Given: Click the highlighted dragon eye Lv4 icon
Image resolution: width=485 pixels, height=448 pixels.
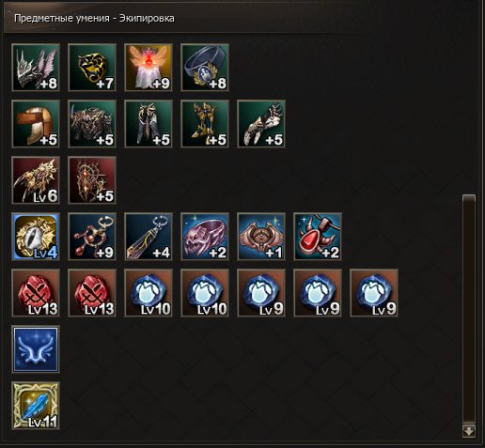Looking at the screenshot, I should (x=36, y=237).
